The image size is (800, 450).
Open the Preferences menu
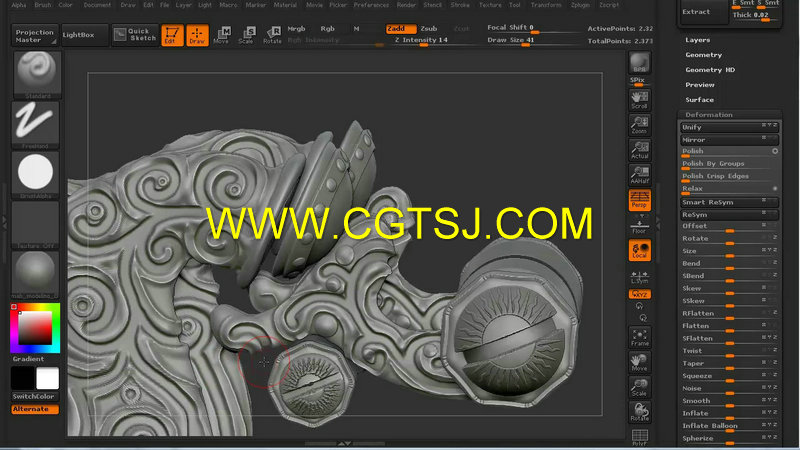tap(371, 5)
